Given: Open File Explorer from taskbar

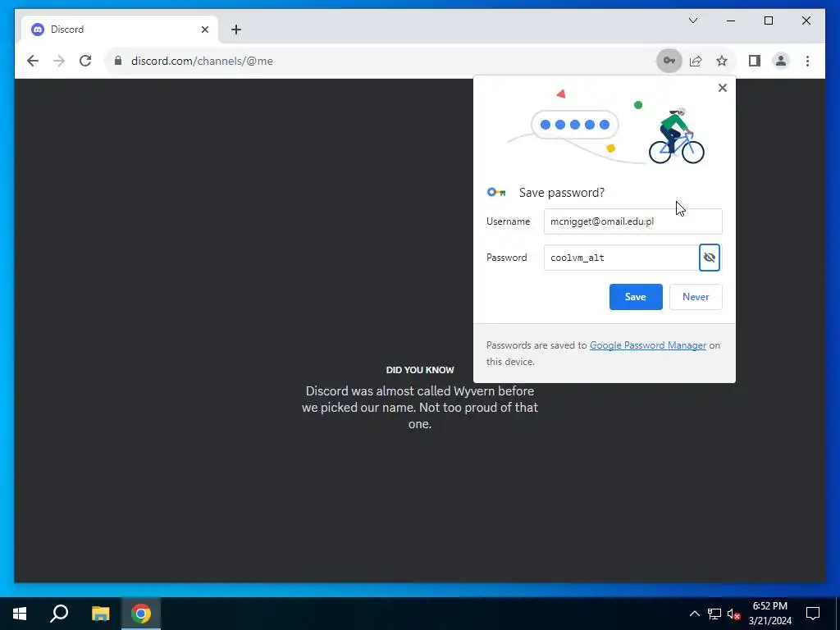Looking at the screenshot, I should point(100,614).
